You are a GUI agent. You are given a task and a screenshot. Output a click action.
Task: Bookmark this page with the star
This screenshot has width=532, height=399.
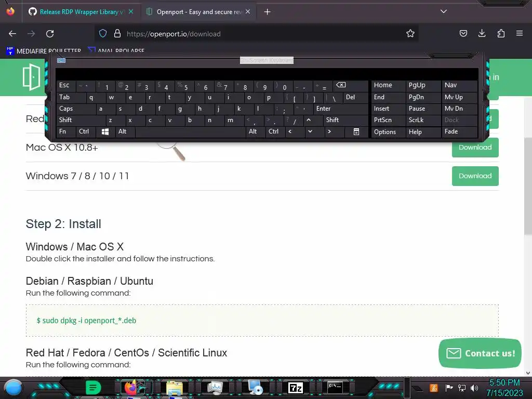[410, 34]
